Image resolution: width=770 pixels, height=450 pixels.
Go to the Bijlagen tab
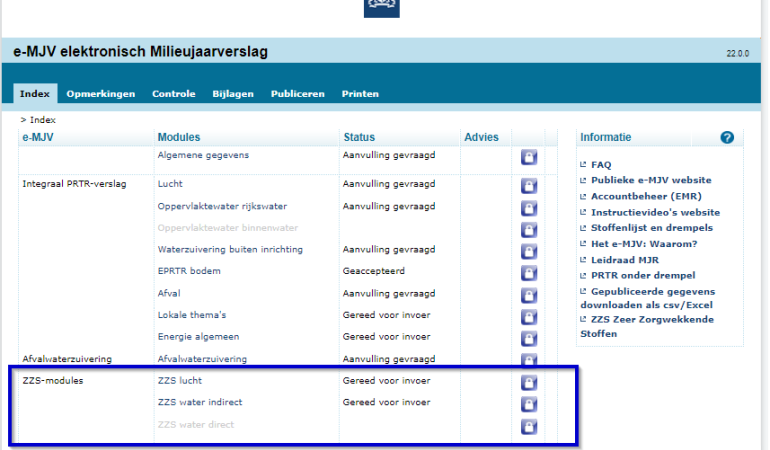(233, 94)
